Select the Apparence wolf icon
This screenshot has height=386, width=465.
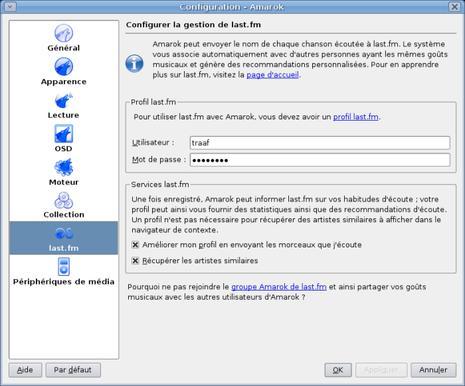click(64, 66)
